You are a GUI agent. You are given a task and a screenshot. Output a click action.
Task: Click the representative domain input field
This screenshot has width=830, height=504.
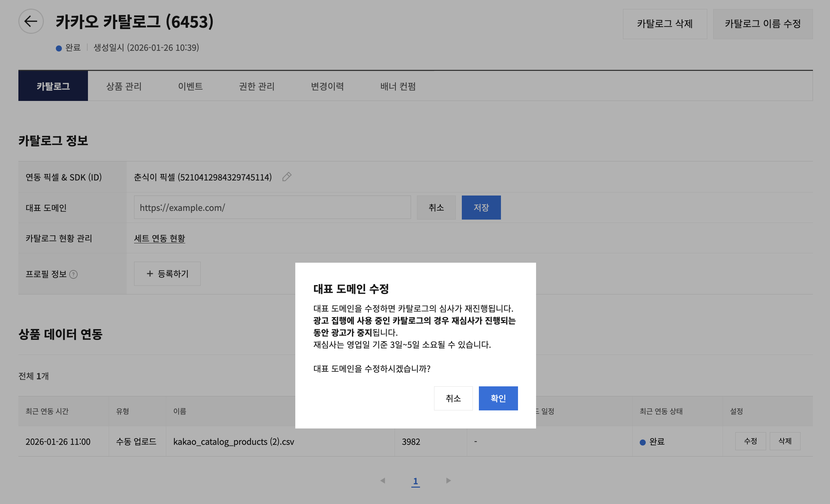pos(272,208)
